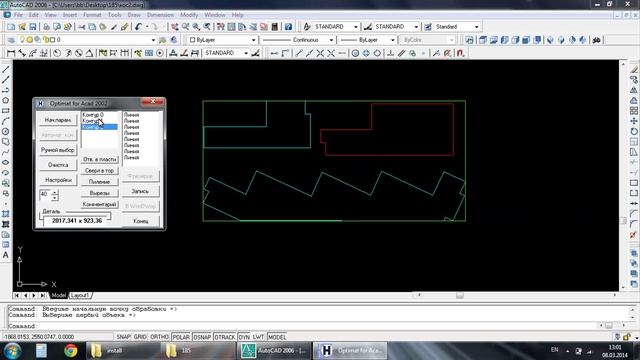This screenshot has height=360, width=640.
Task: Toggle POLAR tracking in status bar
Action: (181, 337)
